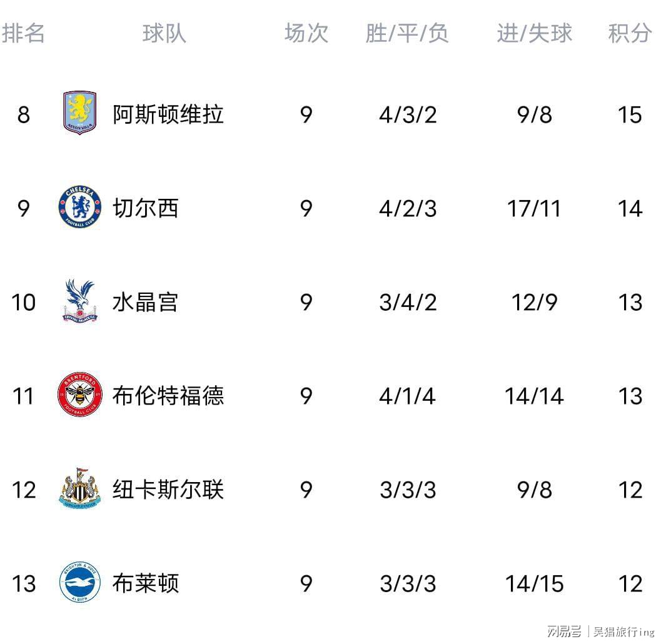Click the 胜/平/负 column header
The height and width of the screenshot is (644, 666).
coord(407,33)
